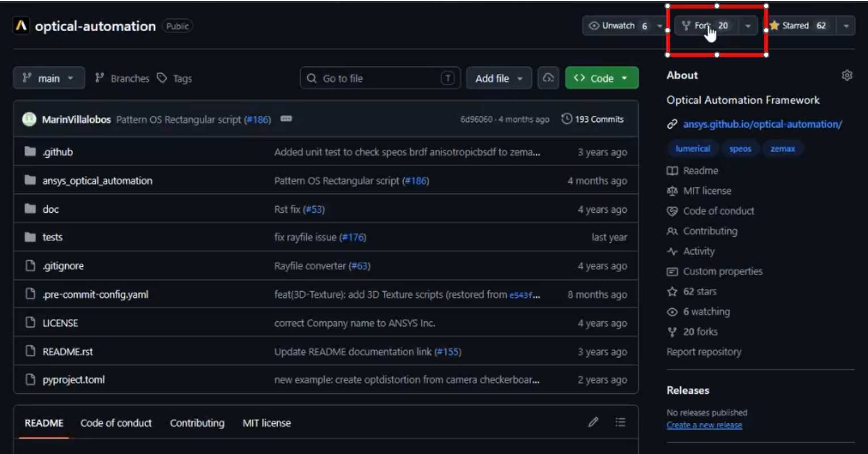Select the lumerical topic tag
This screenshot has width=868, height=454.
pyautogui.click(x=693, y=149)
